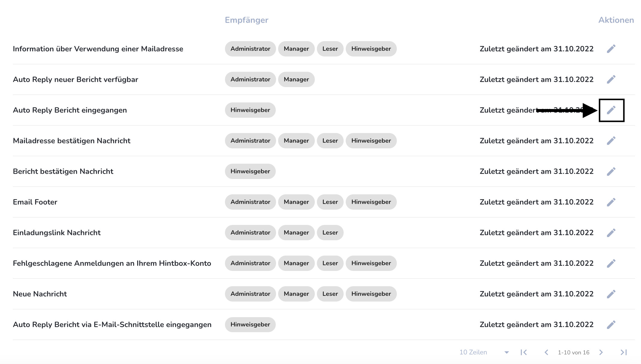Edit Fehlgeschlagene Anmeldungen an Ihrem Hintbox-Konto
The width and height of the screenshot is (641, 364).
pos(611,263)
